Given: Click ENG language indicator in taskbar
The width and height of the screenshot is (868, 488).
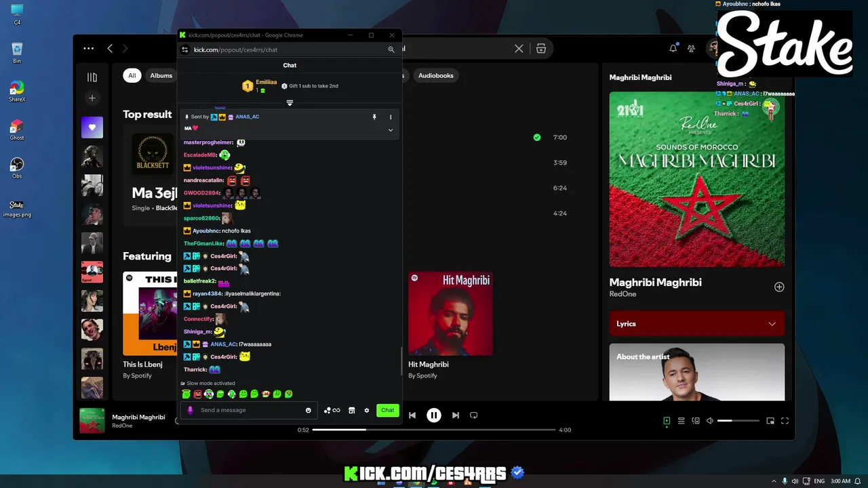Looking at the screenshot, I should pos(819,481).
